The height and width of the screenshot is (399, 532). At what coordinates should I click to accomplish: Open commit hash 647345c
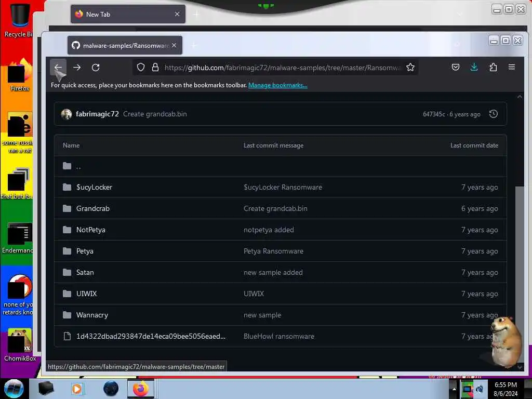pos(434,114)
